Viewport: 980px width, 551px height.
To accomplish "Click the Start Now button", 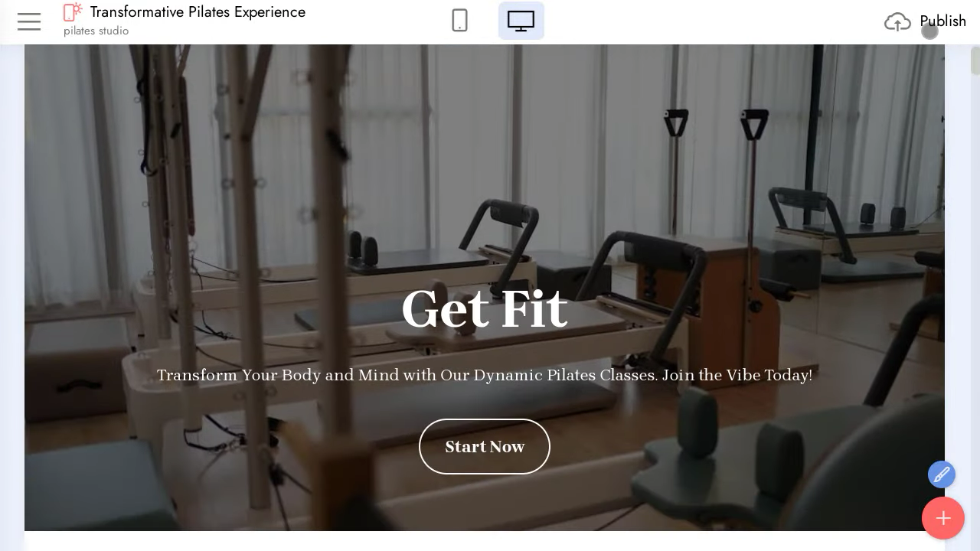I will coord(485,446).
